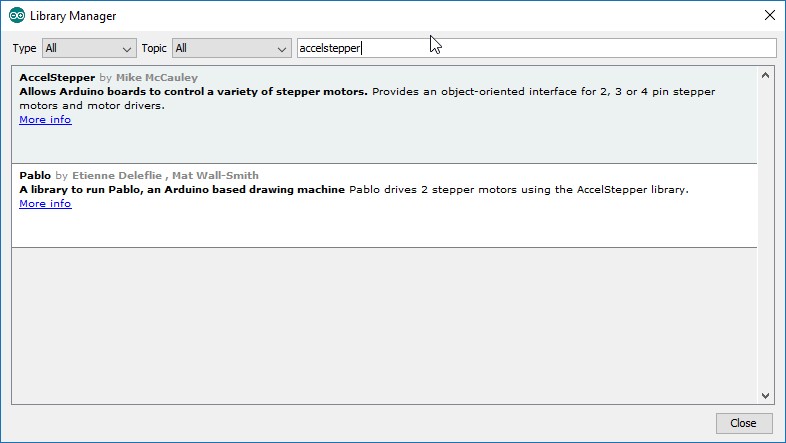This screenshot has width=786, height=443.
Task: Click the Arduino logo in title bar
Action: coord(17,16)
